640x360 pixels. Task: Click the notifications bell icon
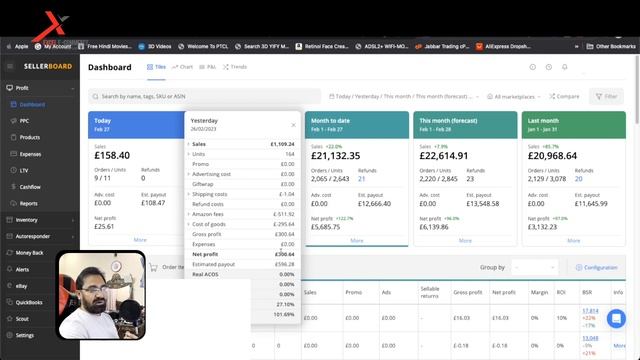click(564, 67)
